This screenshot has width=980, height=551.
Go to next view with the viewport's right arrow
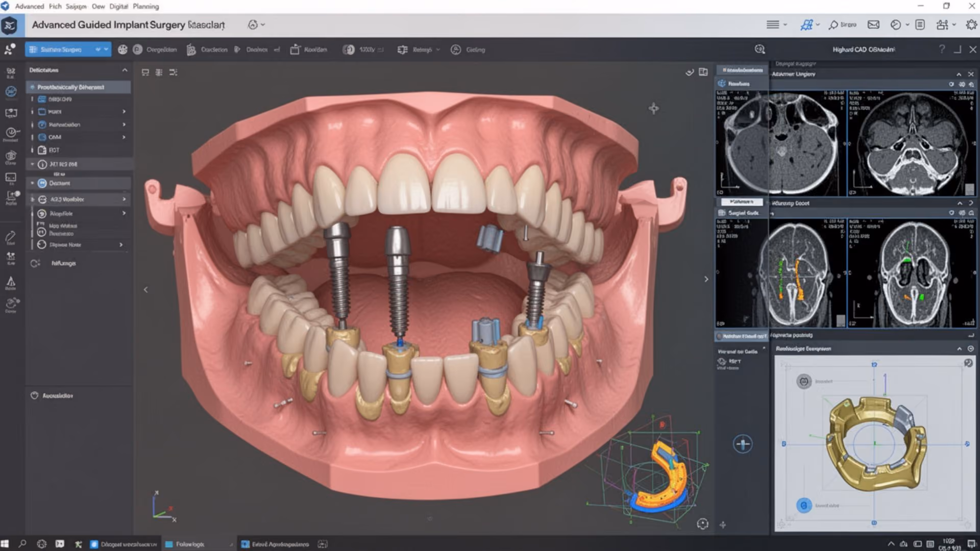tap(706, 279)
